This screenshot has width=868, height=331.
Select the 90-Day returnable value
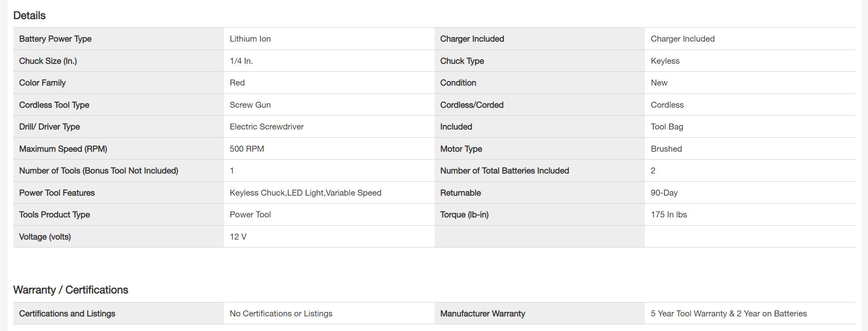coord(664,193)
